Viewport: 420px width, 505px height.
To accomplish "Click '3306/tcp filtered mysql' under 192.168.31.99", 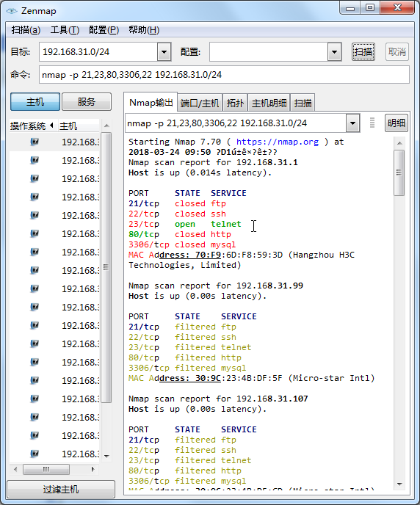I will pos(187,368).
